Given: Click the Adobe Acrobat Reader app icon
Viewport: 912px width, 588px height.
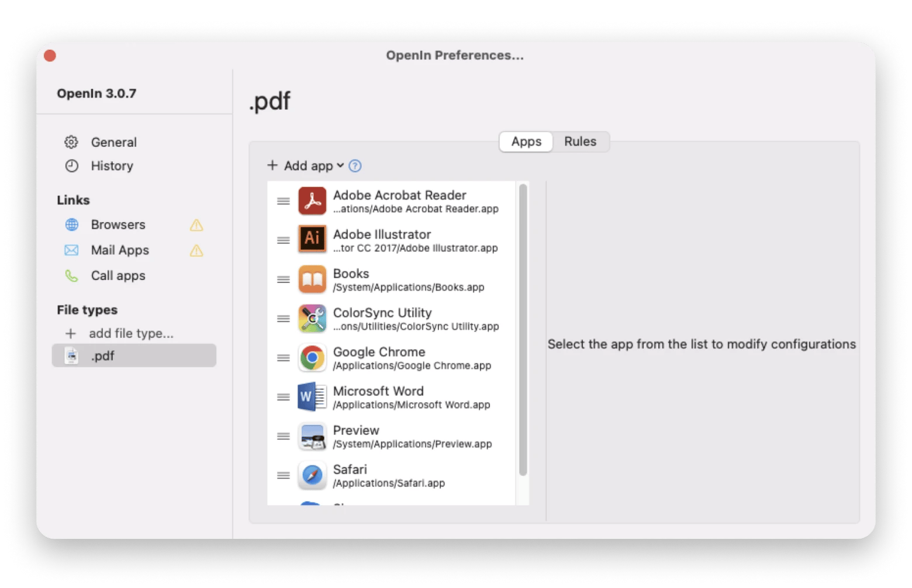Looking at the screenshot, I should [x=312, y=201].
